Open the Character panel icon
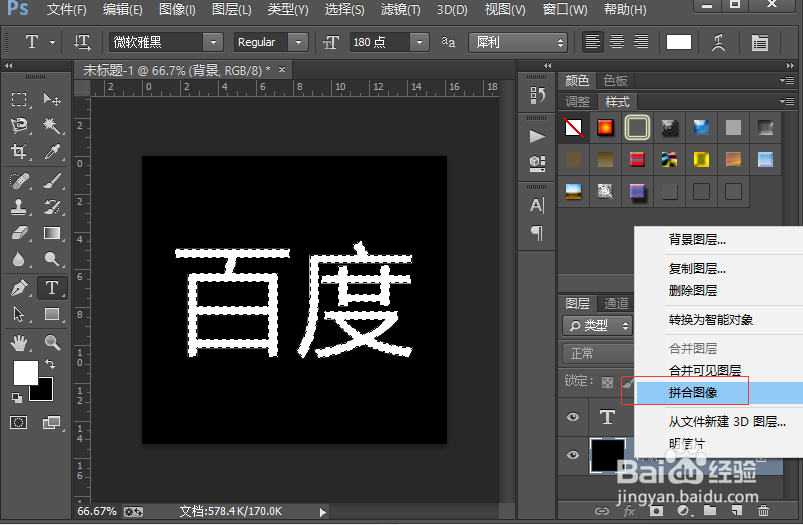The height and width of the screenshot is (525, 803). (537, 205)
